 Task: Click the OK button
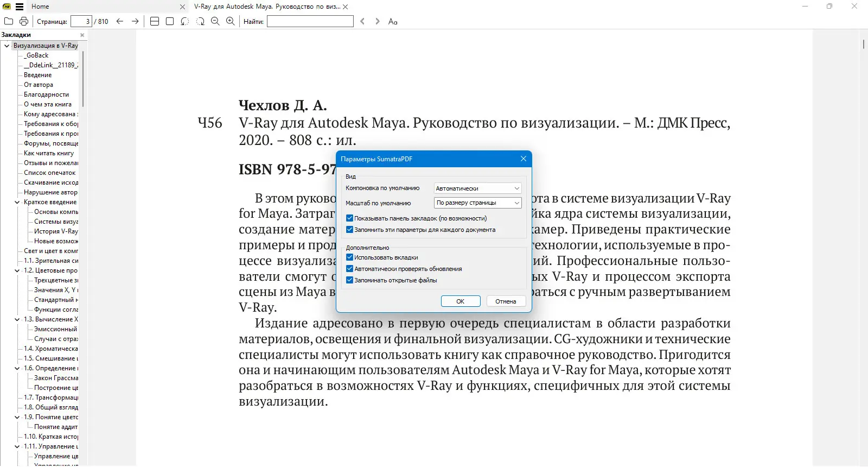[461, 301]
